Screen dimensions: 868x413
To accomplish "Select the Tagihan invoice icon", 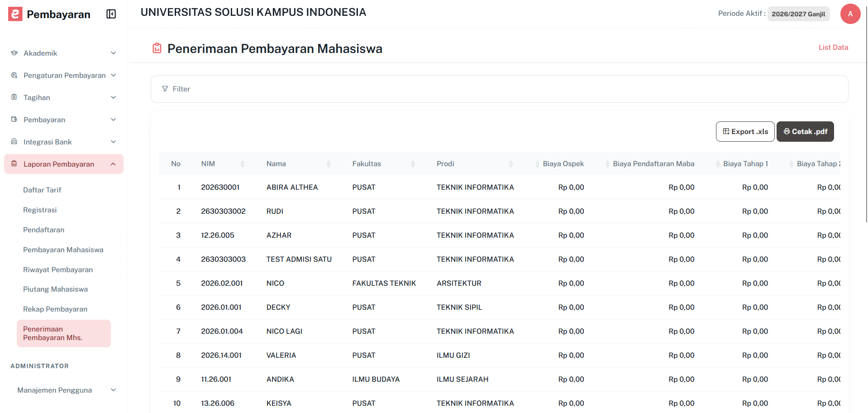I will [14, 97].
